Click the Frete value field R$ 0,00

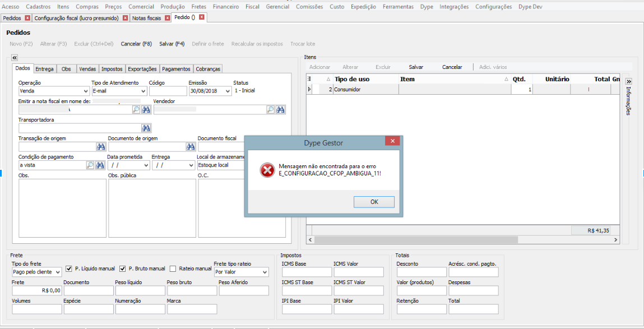point(37,290)
